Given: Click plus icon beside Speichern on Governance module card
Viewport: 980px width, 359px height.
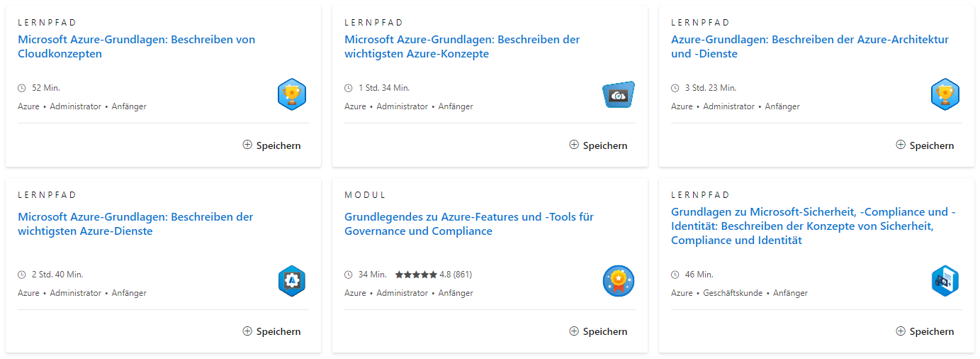Looking at the screenshot, I should click(x=574, y=331).
